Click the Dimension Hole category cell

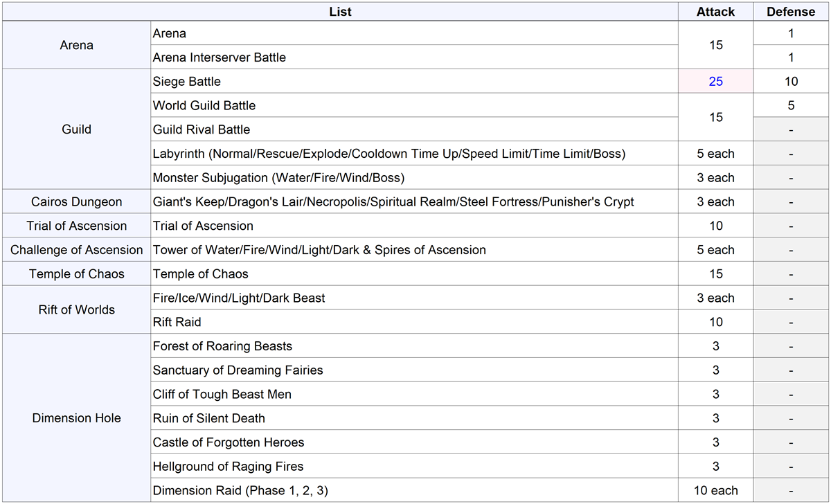pyautogui.click(x=76, y=418)
